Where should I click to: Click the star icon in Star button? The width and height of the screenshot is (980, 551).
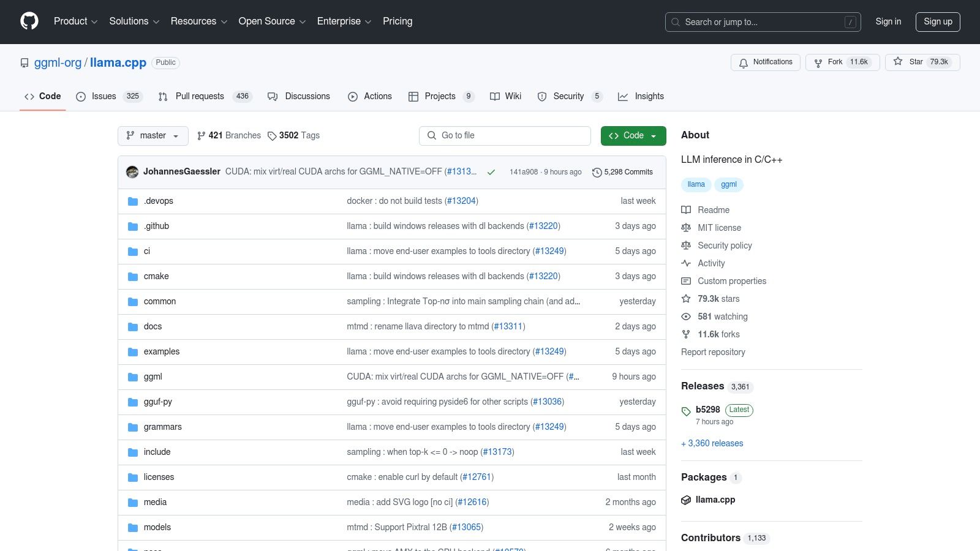click(898, 62)
